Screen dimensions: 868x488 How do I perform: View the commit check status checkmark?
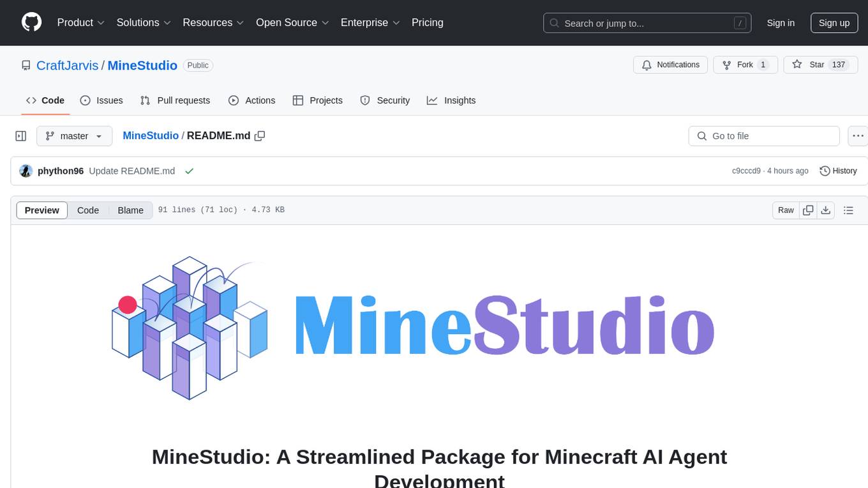(x=189, y=171)
